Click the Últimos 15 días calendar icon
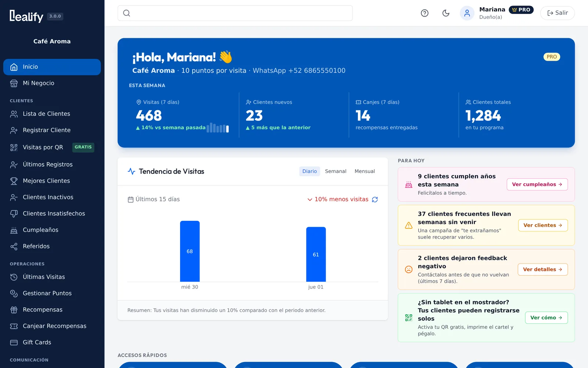This screenshot has height=368, width=588. 130,199
